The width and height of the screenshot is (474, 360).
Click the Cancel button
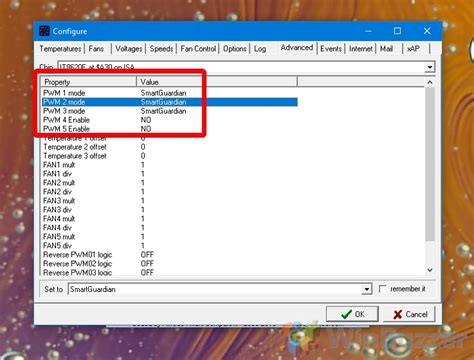[409, 314]
